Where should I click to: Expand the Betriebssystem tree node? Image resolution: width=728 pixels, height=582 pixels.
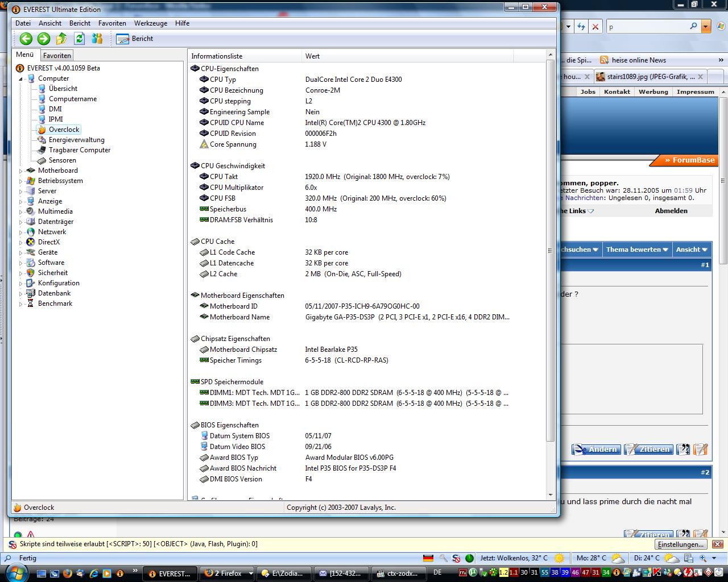point(21,181)
